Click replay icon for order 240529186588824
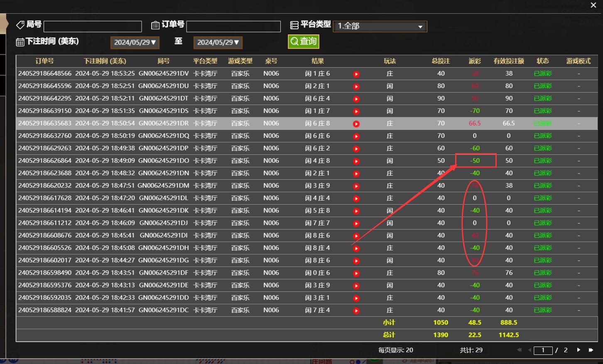The height and width of the screenshot is (364, 603). click(x=356, y=311)
